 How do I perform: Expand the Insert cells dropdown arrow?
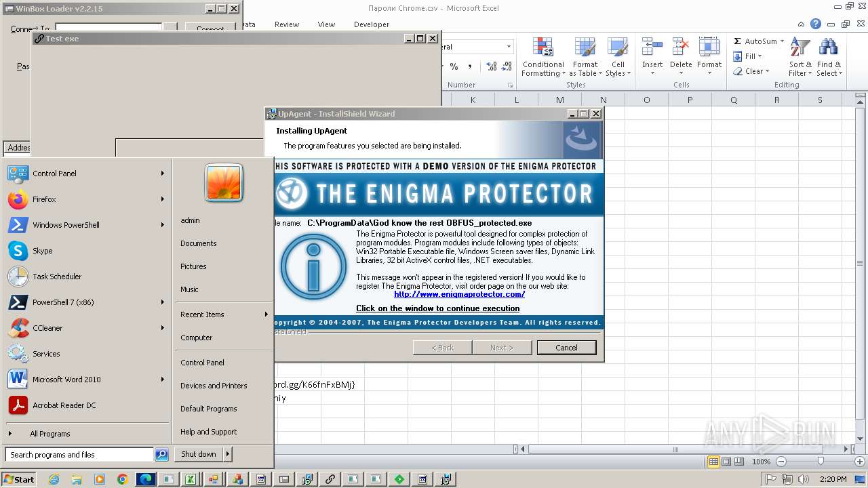pos(652,73)
